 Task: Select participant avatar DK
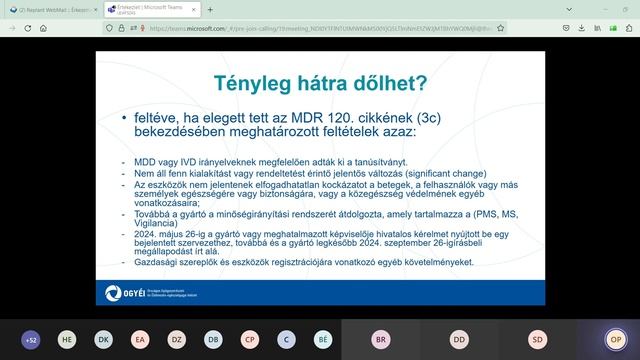103,340
